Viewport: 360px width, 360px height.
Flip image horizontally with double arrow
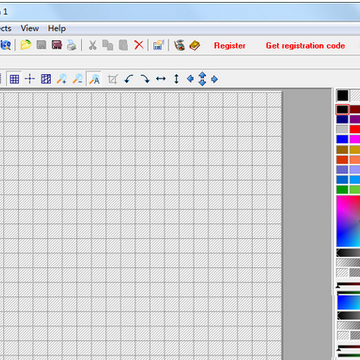coord(161,79)
